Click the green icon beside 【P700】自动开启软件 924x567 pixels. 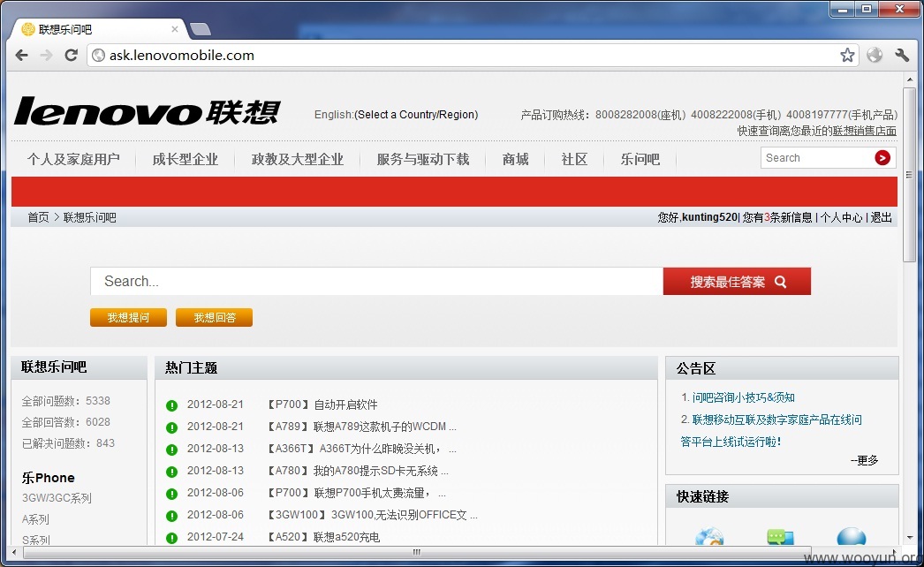point(171,405)
